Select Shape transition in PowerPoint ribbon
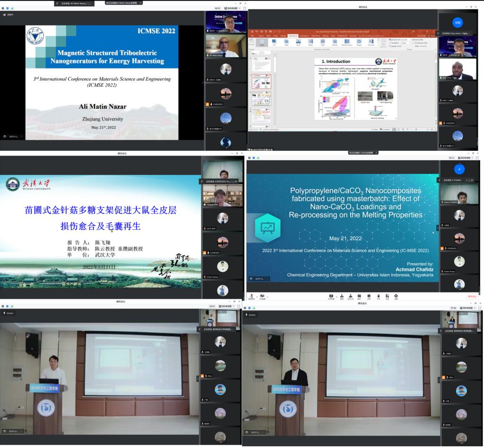484x448 pixels. [359, 42]
